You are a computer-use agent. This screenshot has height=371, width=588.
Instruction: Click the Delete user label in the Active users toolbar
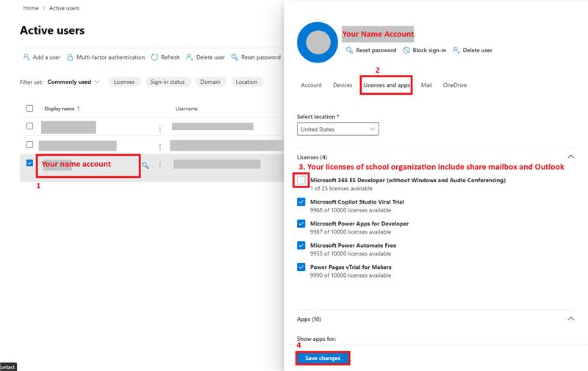click(x=211, y=57)
